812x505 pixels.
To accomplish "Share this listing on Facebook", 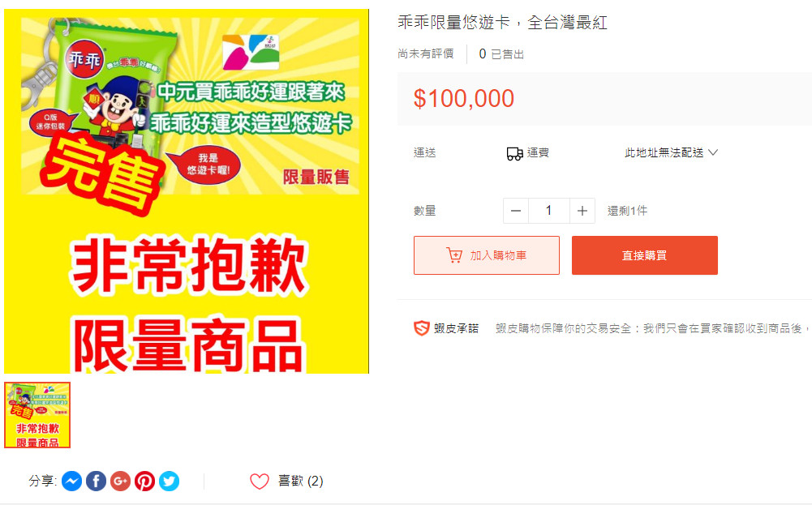I will click(96, 481).
